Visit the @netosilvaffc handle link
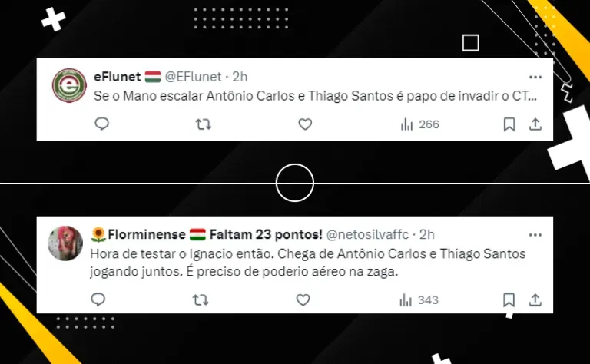Screen dimensions: 590x364 367,235
